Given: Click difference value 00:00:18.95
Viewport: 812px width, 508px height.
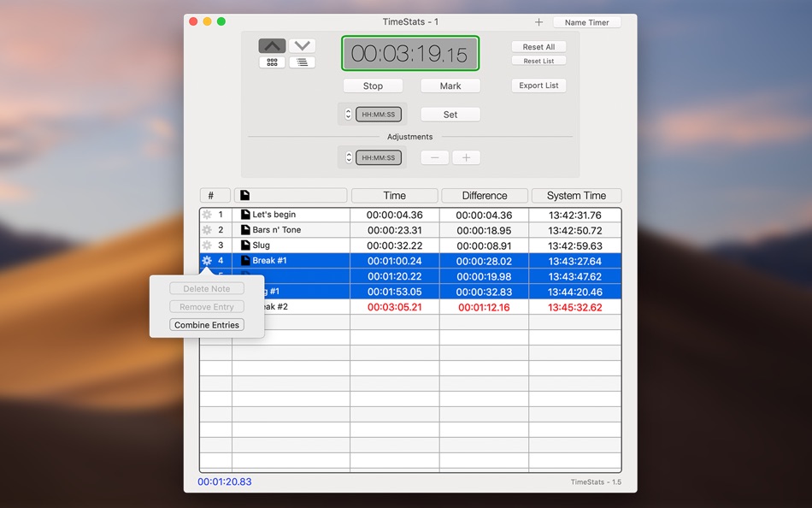Looking at the screenshot, I should tap(484, 230).
